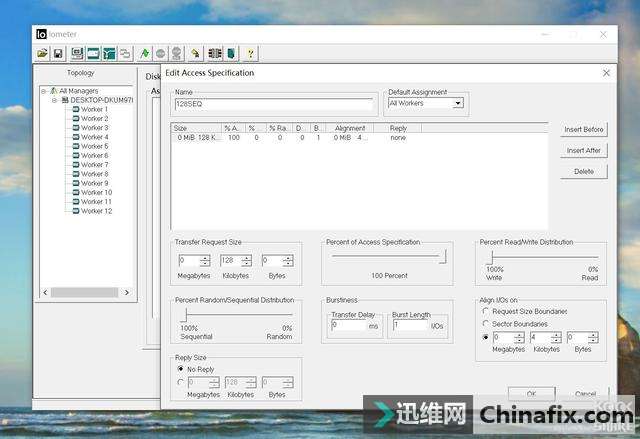This screenshot has height=439, width=640.
Task: Select the custom Reply Size radio button
Action: [180, 382]
